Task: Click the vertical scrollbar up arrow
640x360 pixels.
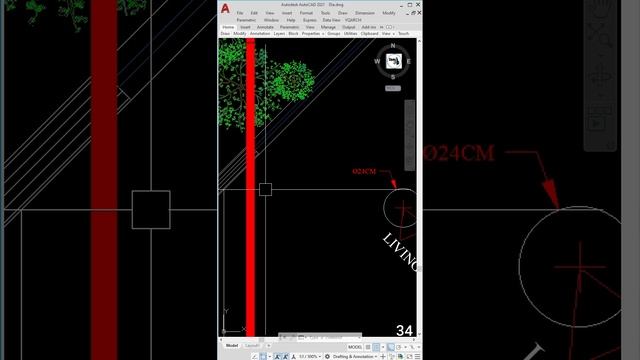Action: click(x=419, y=41)
